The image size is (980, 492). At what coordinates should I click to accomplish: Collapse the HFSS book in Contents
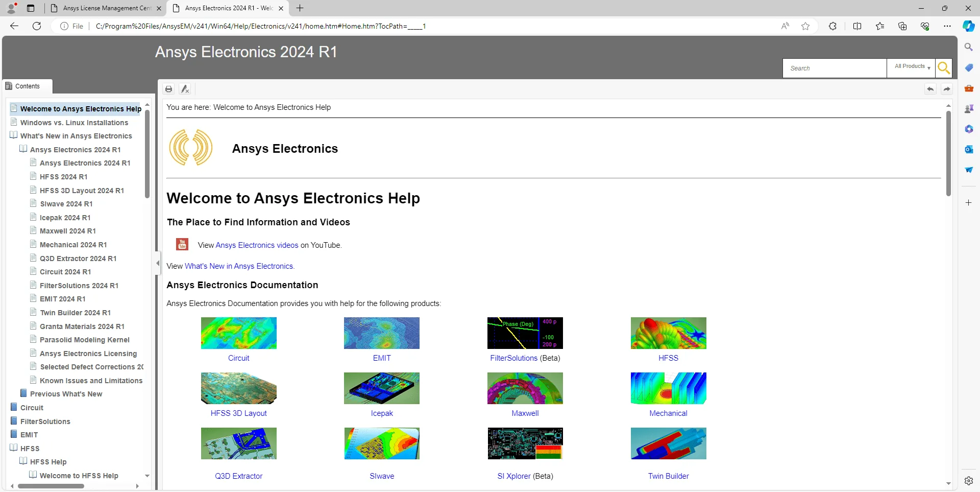coord(14,448)
